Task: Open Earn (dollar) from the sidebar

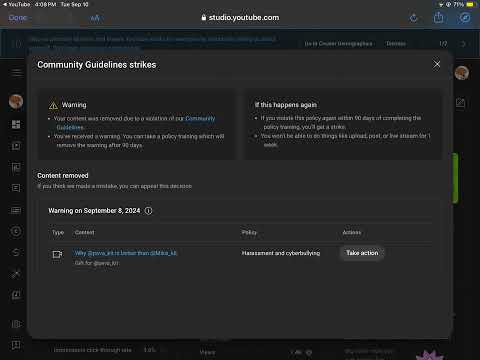Action: pyautogui.click(x=16, y=252)
